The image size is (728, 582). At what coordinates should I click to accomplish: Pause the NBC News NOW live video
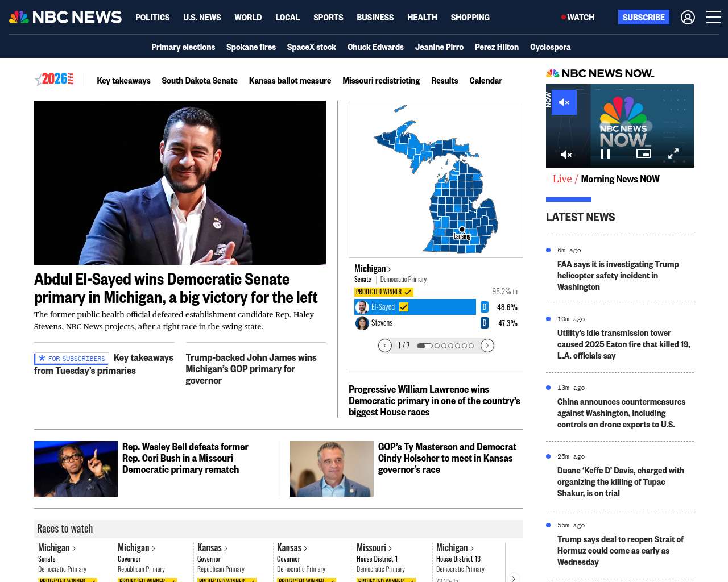[x=606, y=154]
